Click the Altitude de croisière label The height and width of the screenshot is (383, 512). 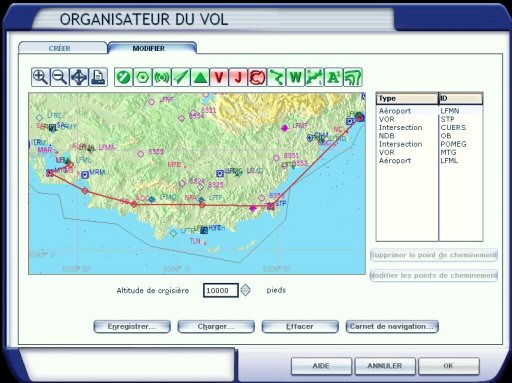tap(153, 291)
